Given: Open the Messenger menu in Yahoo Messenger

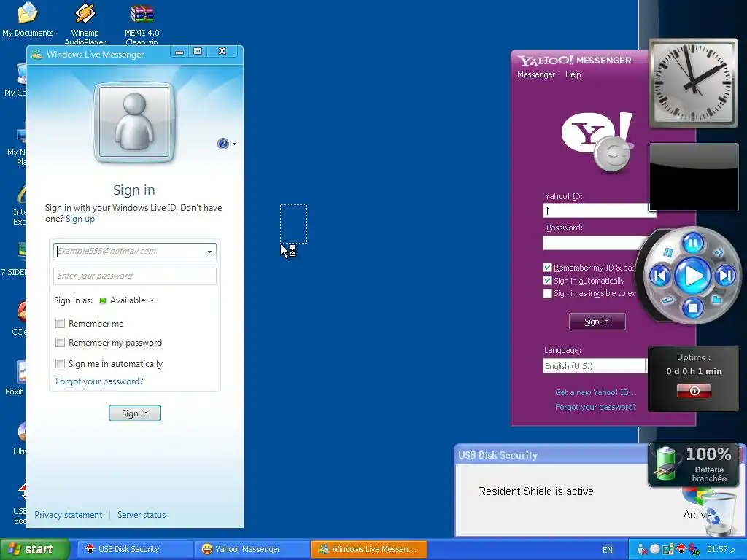Looking at the screenshot, I should tap(536, 74).
